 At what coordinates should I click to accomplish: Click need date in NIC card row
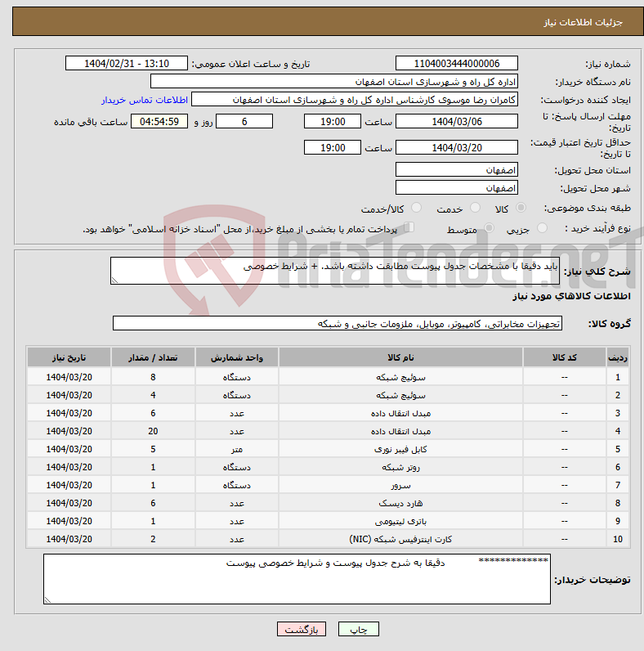[69, 539]
